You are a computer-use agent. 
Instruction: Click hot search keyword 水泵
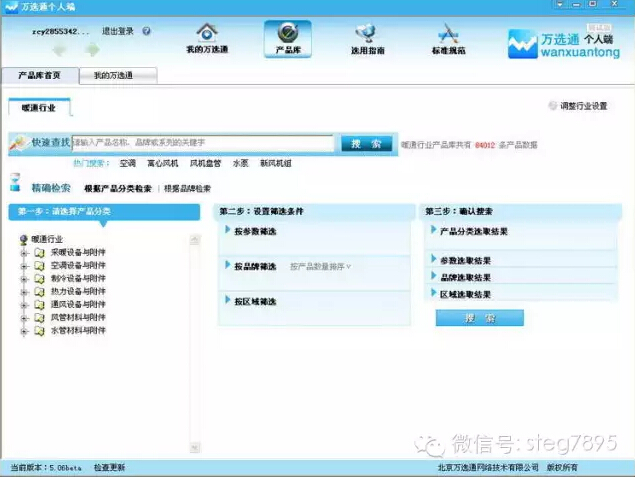[241, 163]
